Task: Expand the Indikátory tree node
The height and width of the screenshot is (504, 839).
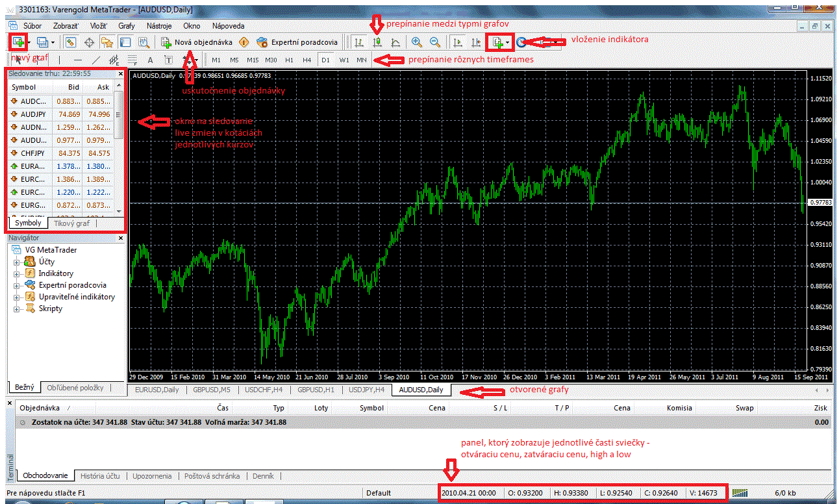Action: (x=17, y=273)
